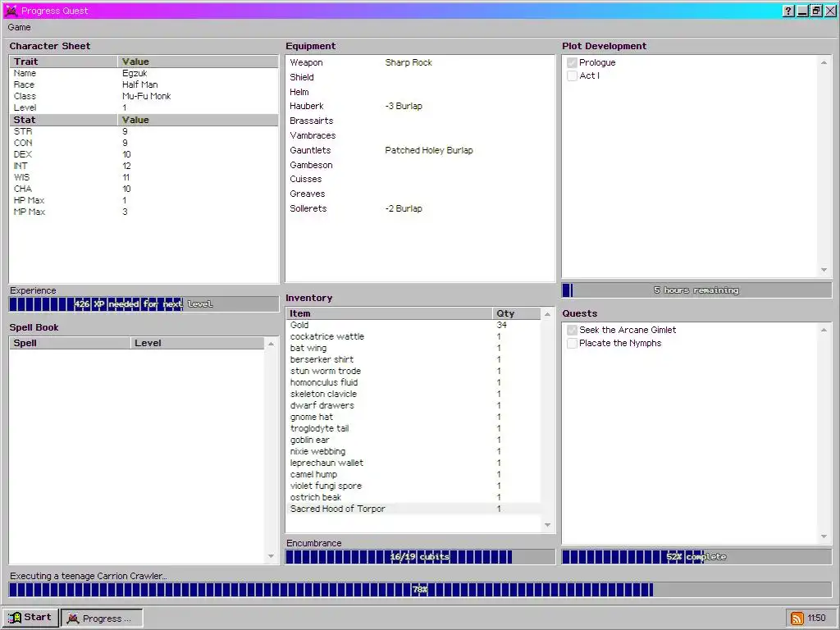Open the Game menu
The width and height of the screenshot is (840, 630).
point(20,27)
